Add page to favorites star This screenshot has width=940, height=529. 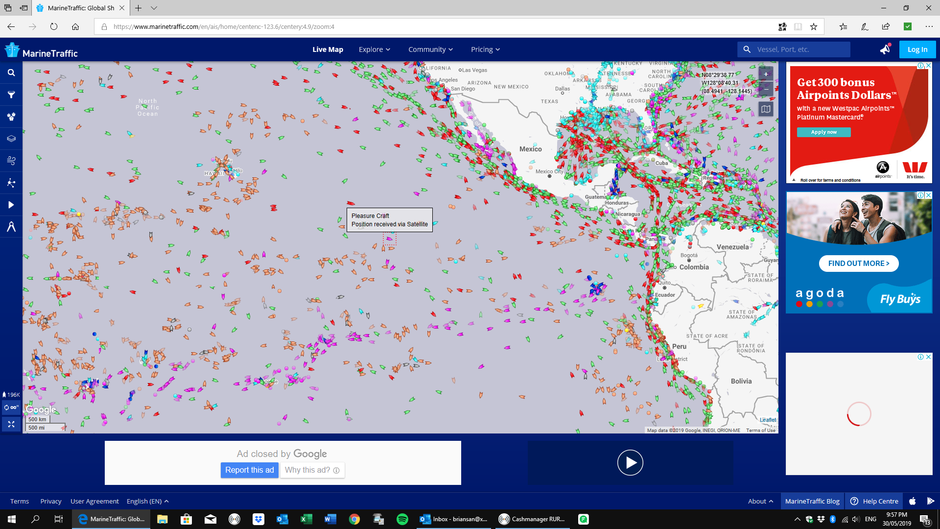[814, 26]
